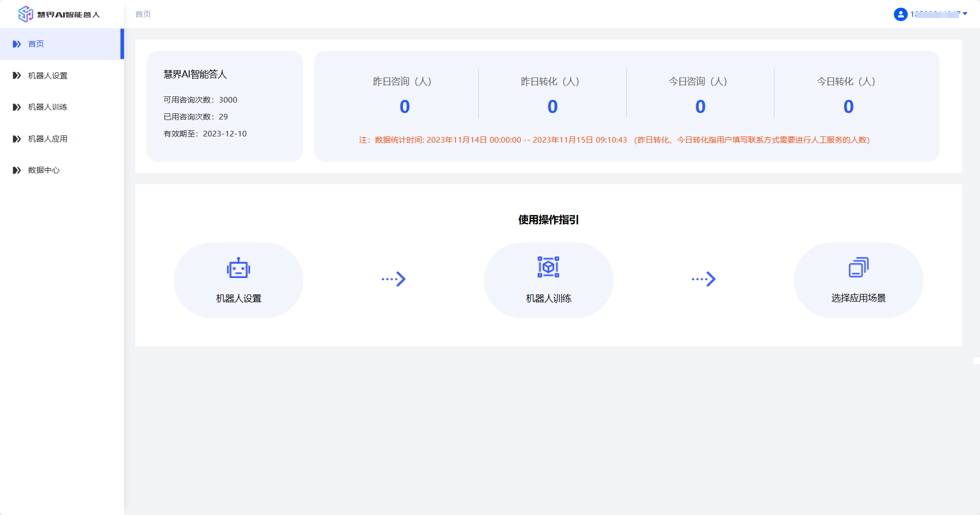This screenshot has height=515, width=980.
Task: Click the 机器人训练 cube icon in the guide
Action: pyautogui.click(x=548, y=267)
